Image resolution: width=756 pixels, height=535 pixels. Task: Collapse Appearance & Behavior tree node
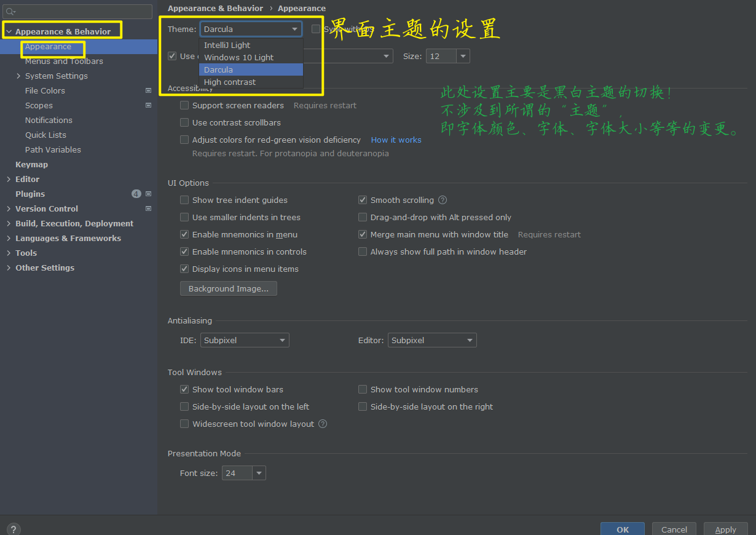coord(9,31)
